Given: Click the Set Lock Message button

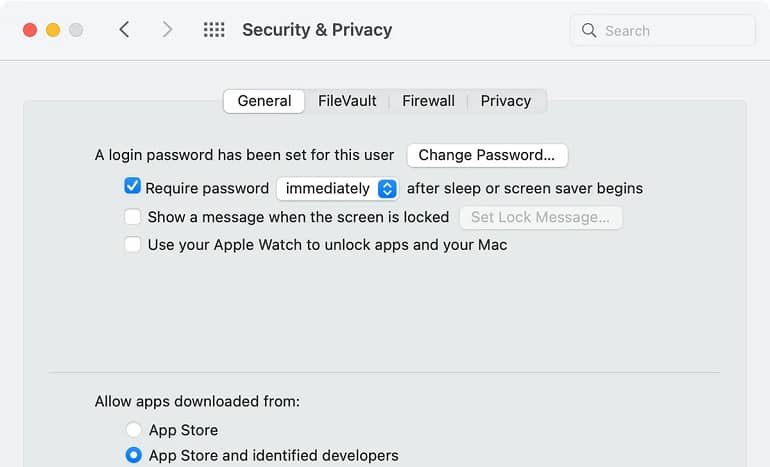Looking at the screenshot, I should [541, 217].
